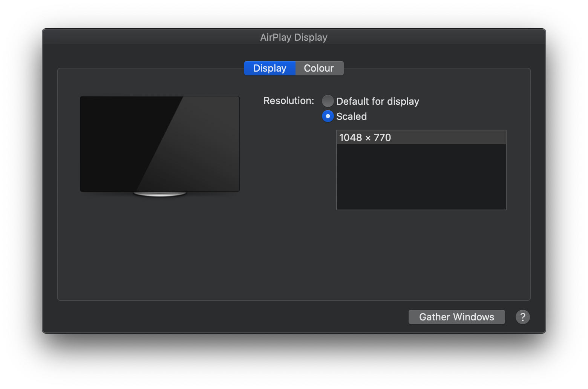Click the Resolution label
The width and height of the screenshot is (588, 389).
coord(289,101)
